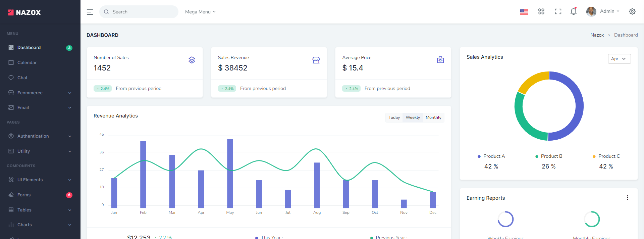Open the settings gear icon
The image size is (644, 239).
[632, 12]
